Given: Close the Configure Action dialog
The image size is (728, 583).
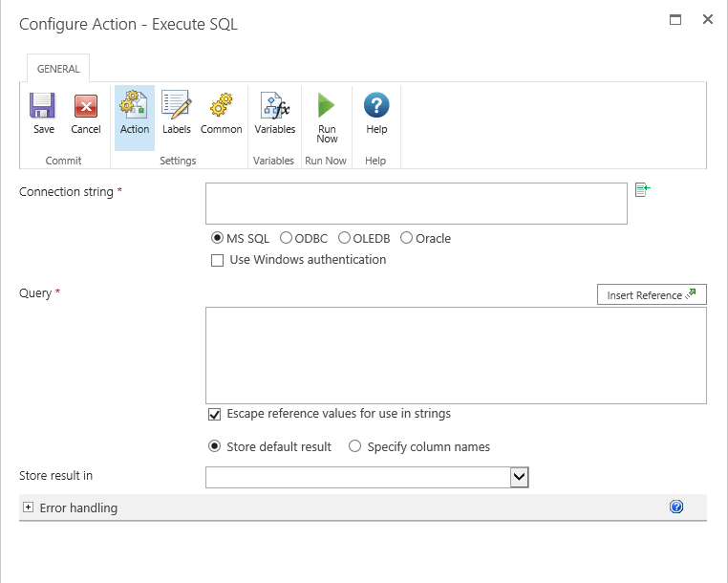Looking at the screenshot, I should pyautogui.click(x=708, y=19).
